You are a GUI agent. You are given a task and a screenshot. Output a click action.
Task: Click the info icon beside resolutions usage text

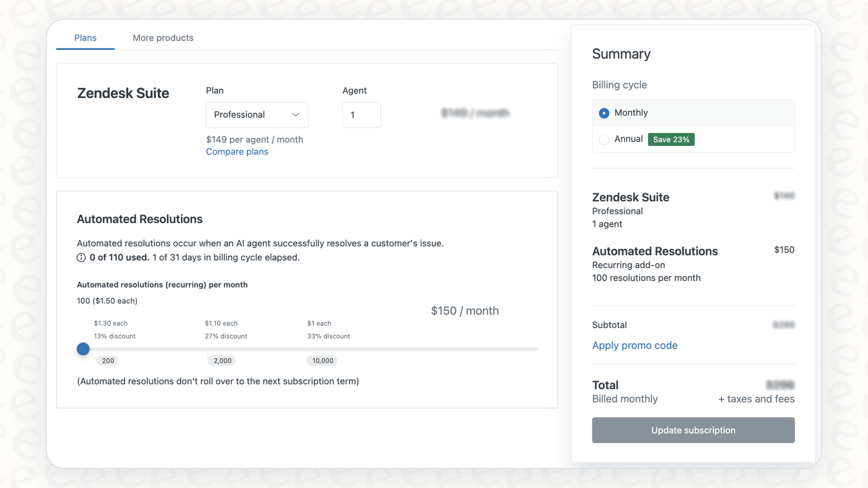tap(82, 257)
